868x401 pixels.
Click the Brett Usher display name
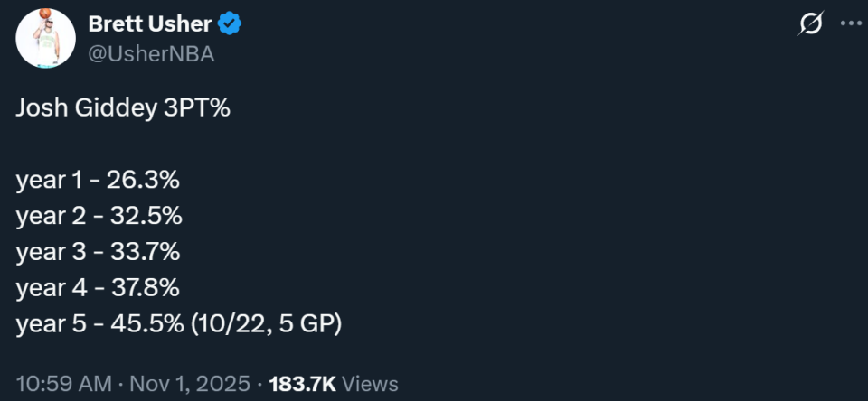coord(150,25)
